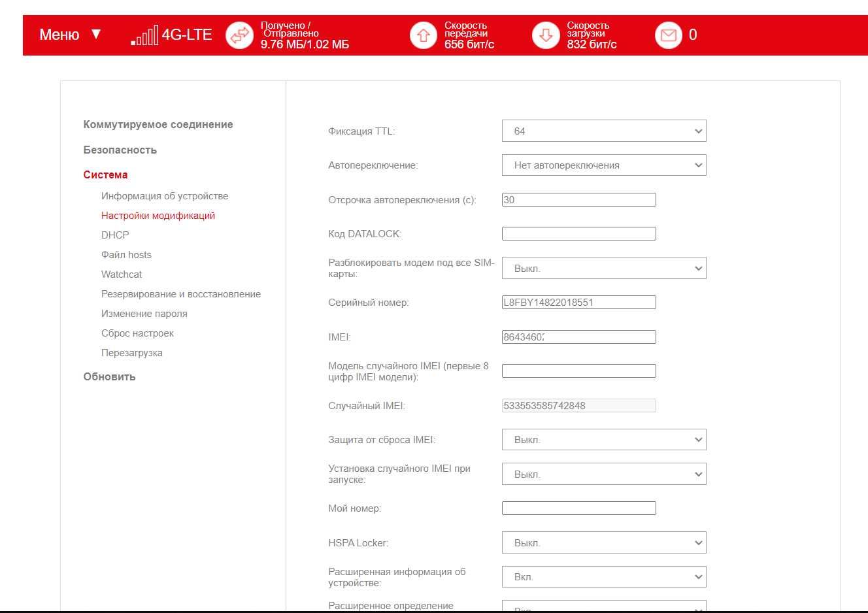
Task: Open Коммутируемое соединение section
Action: click(x=158, y=124)
